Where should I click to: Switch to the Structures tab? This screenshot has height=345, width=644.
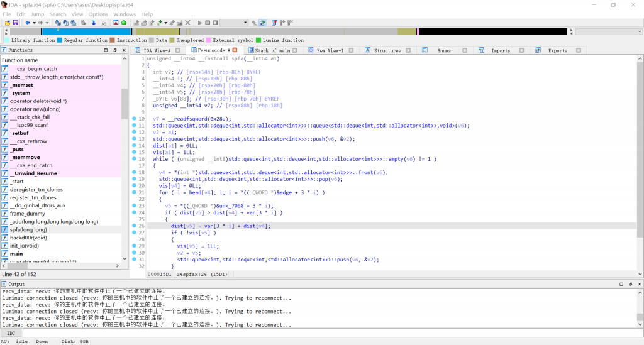(387, 50)
